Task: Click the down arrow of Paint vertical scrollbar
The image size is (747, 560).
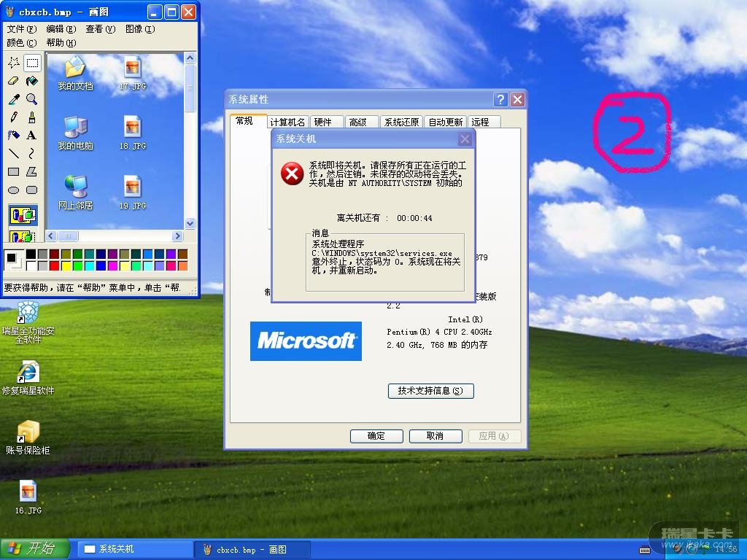Action: tap(190, 223)
